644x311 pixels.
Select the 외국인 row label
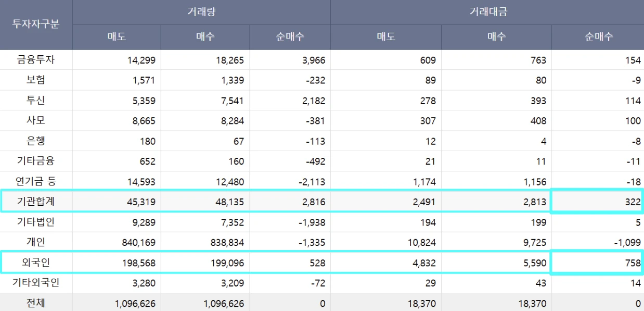click(36, 263)
